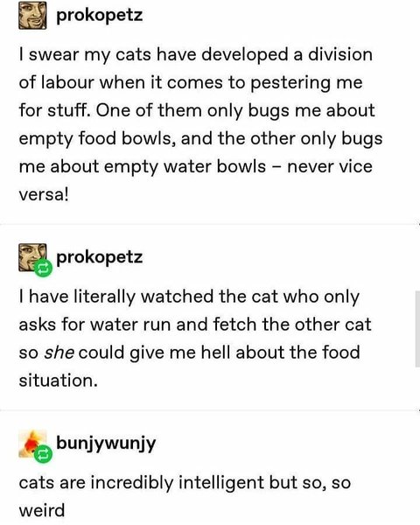Open prokopetz avatar on the reblogged post

[x=32, y=257]
